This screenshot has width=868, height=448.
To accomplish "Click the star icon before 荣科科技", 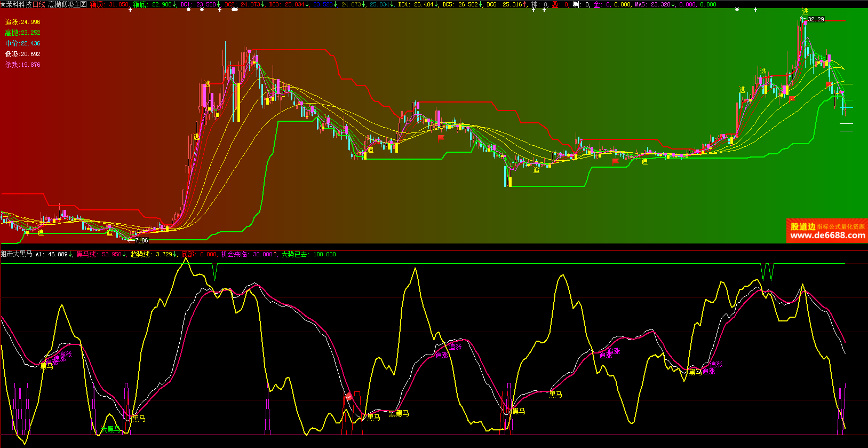I will pyautogui.click(x=3, y=4).
